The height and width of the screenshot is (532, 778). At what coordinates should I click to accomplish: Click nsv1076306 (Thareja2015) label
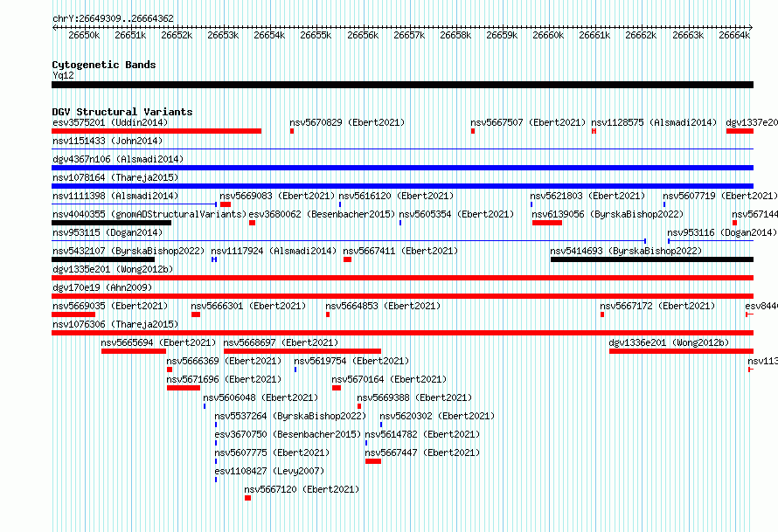pyautogui.click(x=115, y=324)
